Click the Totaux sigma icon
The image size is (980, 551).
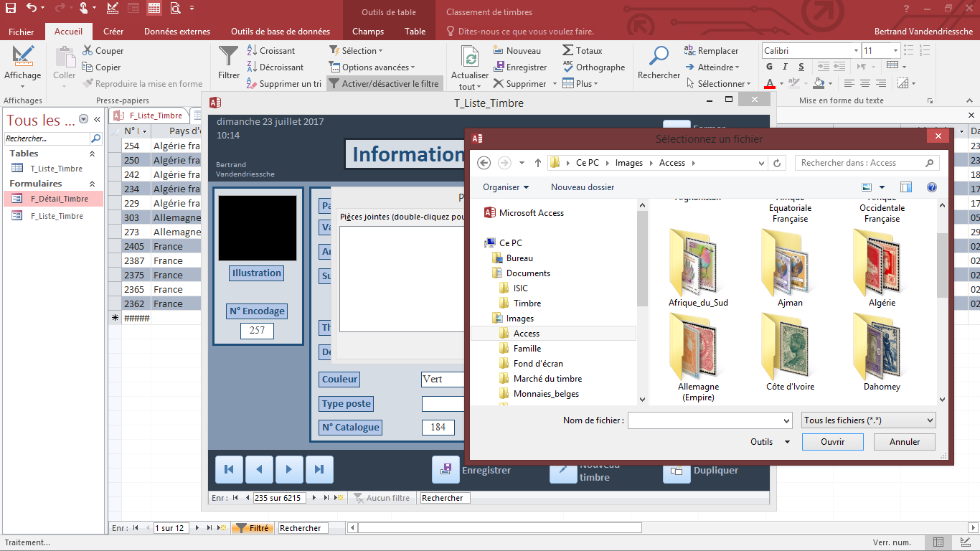tap(567, 51)
